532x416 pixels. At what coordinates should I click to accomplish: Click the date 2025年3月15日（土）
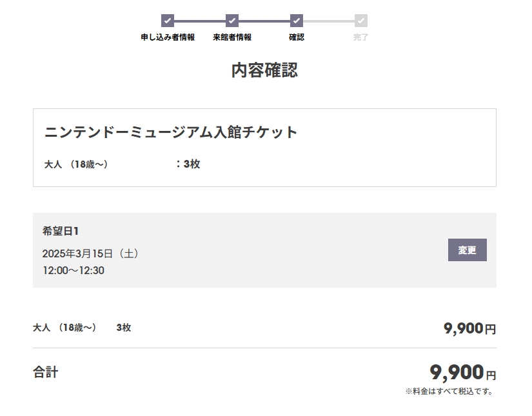point(91,253)
